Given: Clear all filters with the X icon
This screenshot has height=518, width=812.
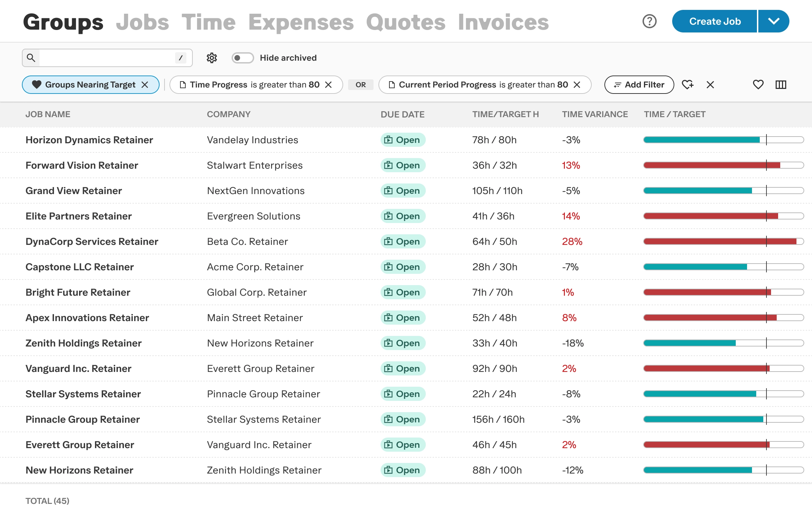Looking at the screenshot, I should click(710, 85).
